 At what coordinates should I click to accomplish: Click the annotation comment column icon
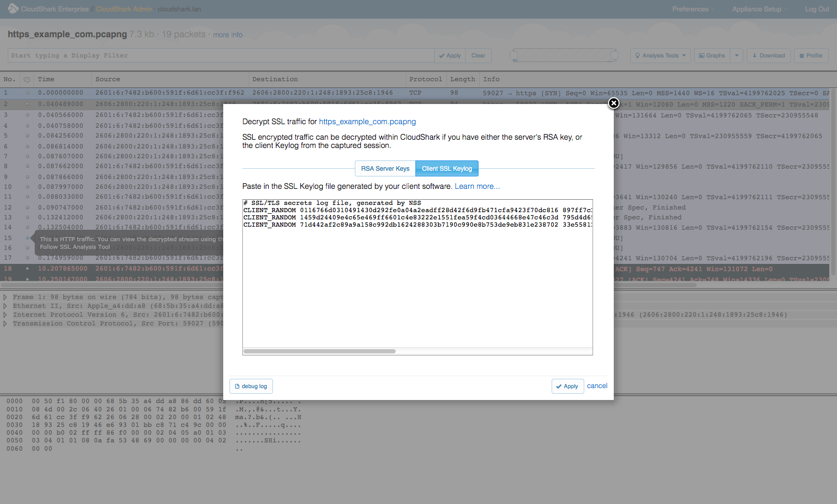click(27, 80)
